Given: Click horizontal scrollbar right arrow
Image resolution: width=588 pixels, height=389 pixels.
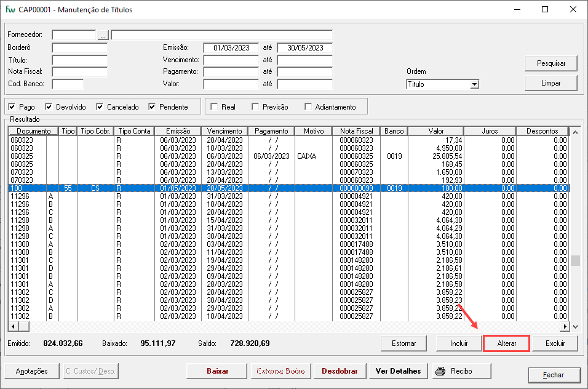Looking at the screenshot, I should (x=565, y=326).
